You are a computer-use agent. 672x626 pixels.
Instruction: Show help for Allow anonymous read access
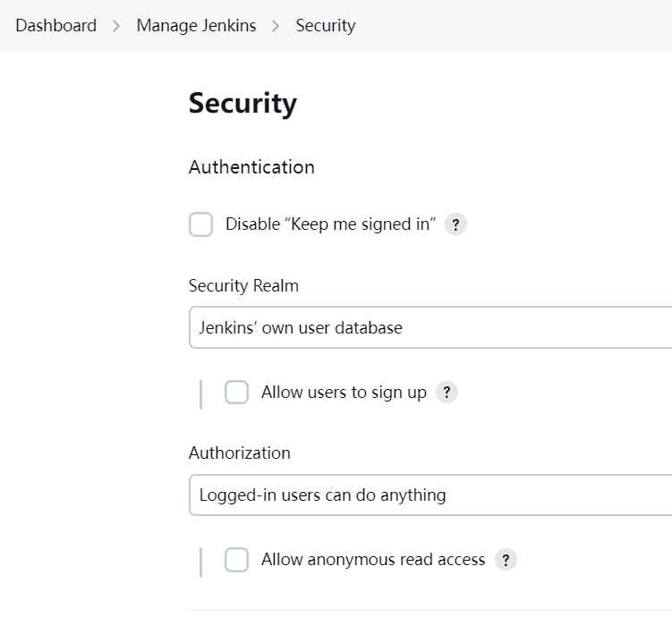[506, 560]
